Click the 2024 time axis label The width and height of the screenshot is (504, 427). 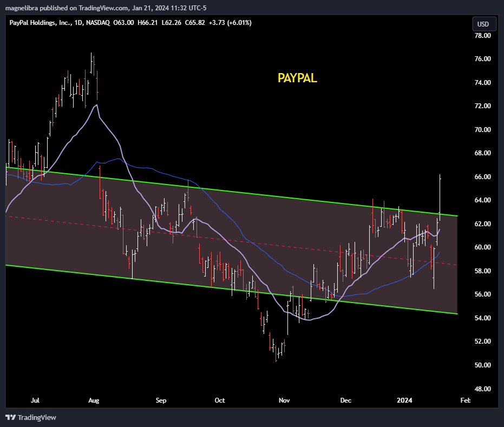coord(404,400)
